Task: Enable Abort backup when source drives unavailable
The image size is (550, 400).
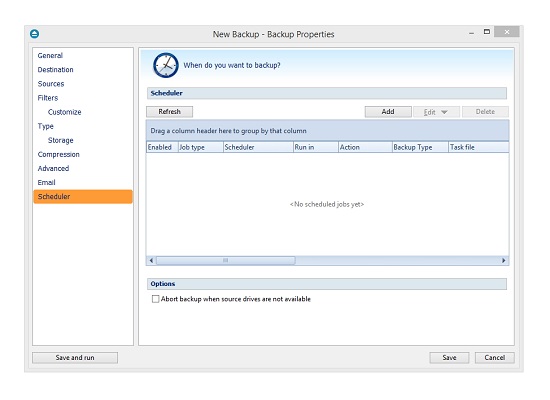Action: (x=155, y=299)
